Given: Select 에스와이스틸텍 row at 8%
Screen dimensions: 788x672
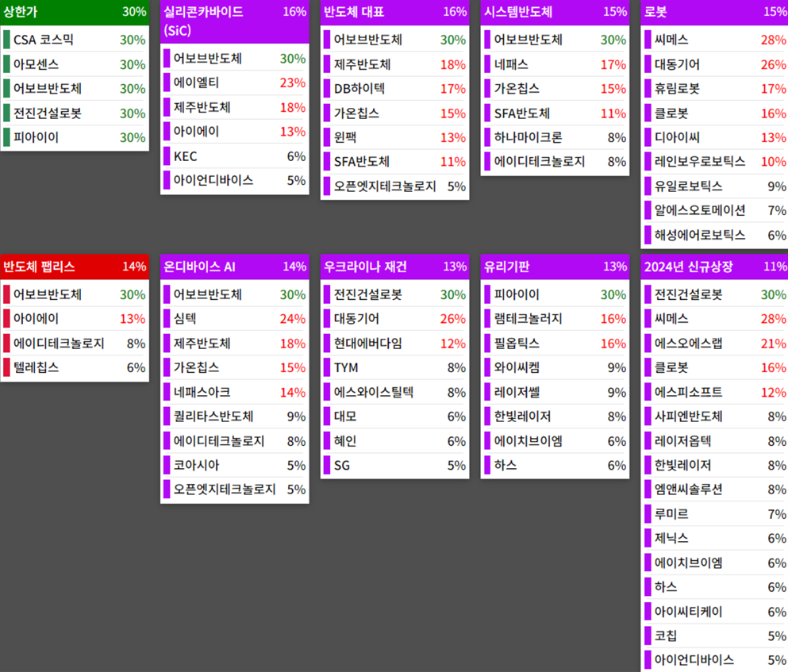Looking at the screenshot, I should click(x=395, y=392).
